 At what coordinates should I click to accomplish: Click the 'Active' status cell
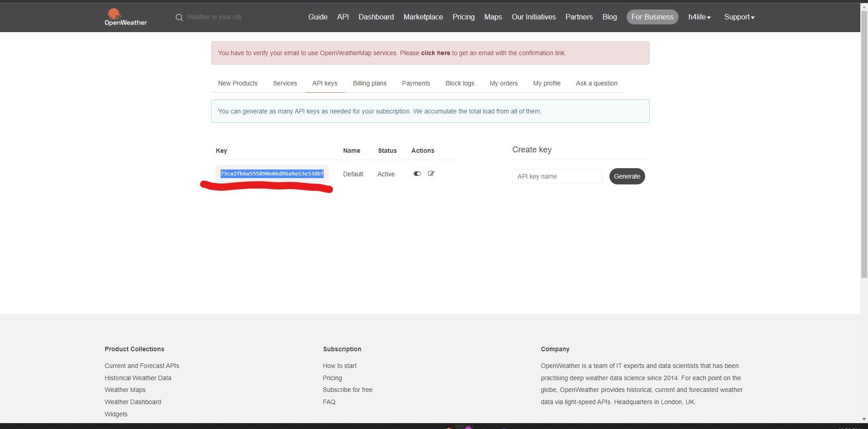click(386, 174)
